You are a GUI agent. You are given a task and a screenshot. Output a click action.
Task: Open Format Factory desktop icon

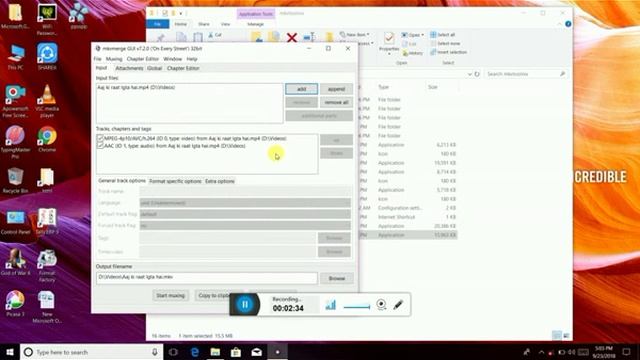47,266
